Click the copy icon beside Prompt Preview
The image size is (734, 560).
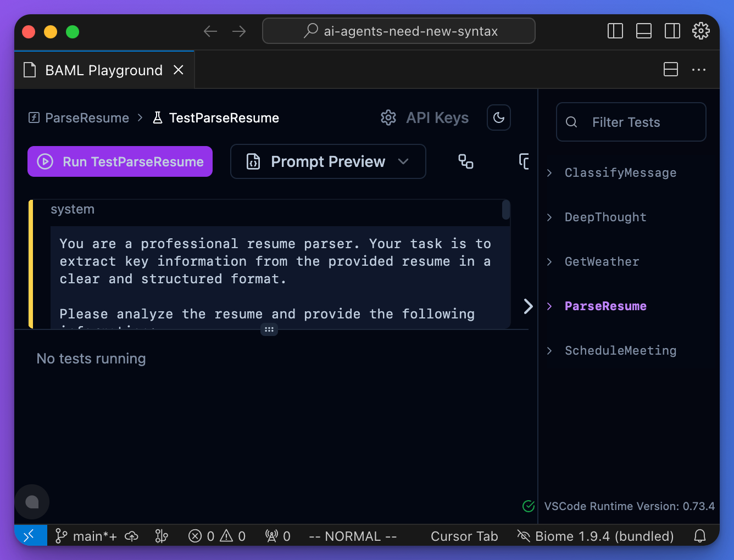(525, 161)
